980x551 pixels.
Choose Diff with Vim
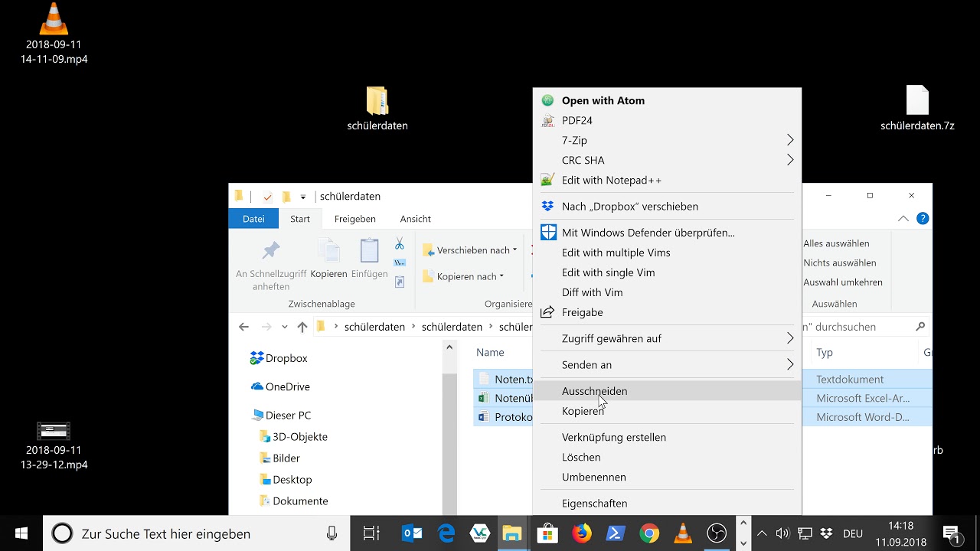coord(667,292)
